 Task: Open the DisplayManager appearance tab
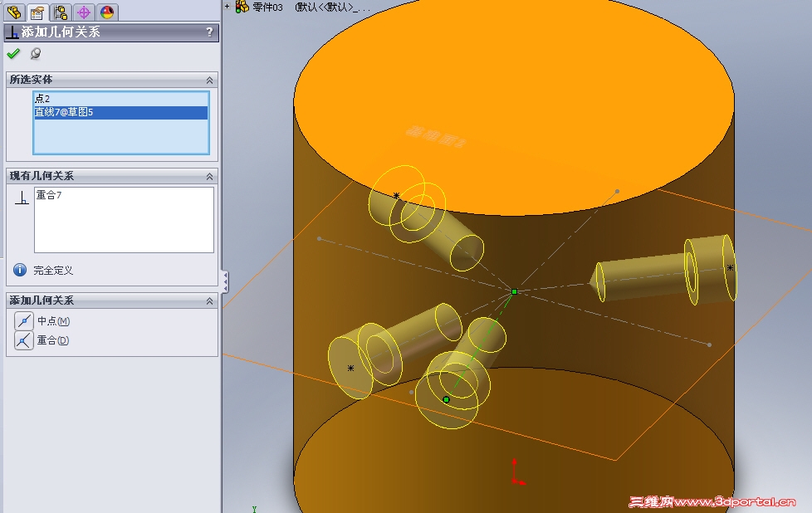107,12
